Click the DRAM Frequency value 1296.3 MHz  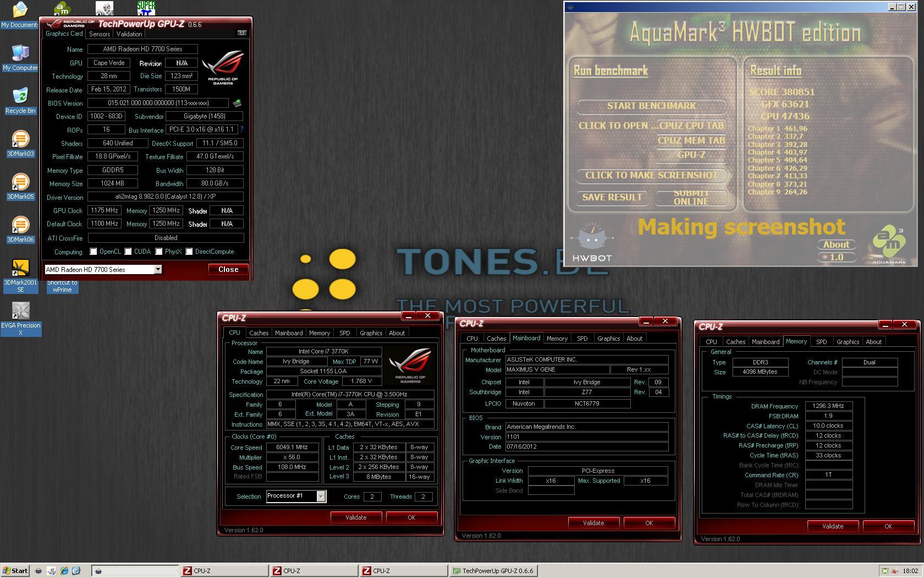[x=828, y=406]
